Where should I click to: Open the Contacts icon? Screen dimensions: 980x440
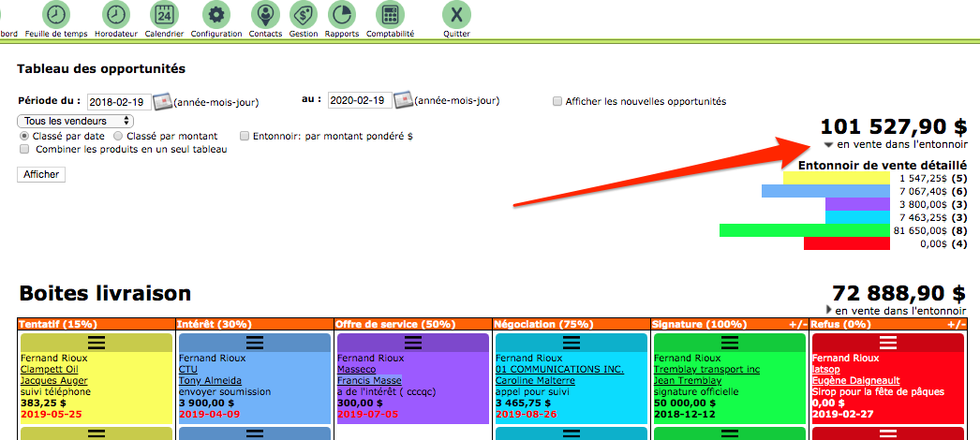[265, 15]
